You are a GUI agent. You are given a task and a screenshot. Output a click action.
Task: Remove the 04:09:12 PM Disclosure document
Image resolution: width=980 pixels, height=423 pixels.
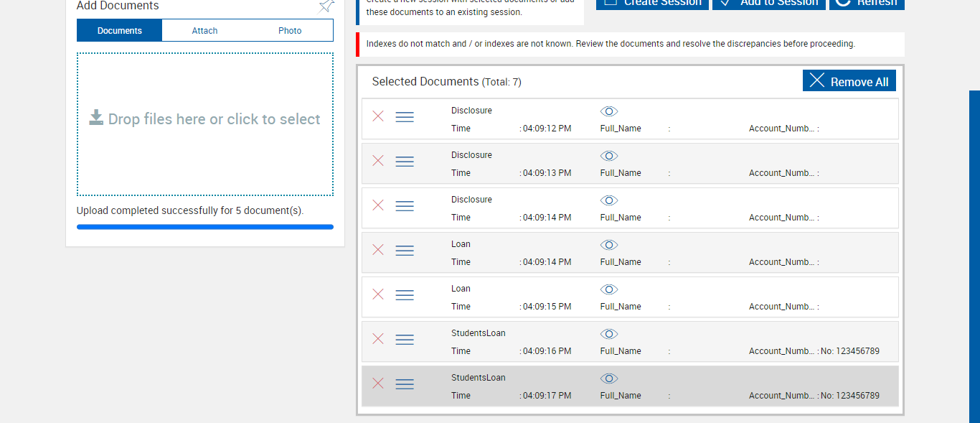pyautogui.click(x=378, y=116)
